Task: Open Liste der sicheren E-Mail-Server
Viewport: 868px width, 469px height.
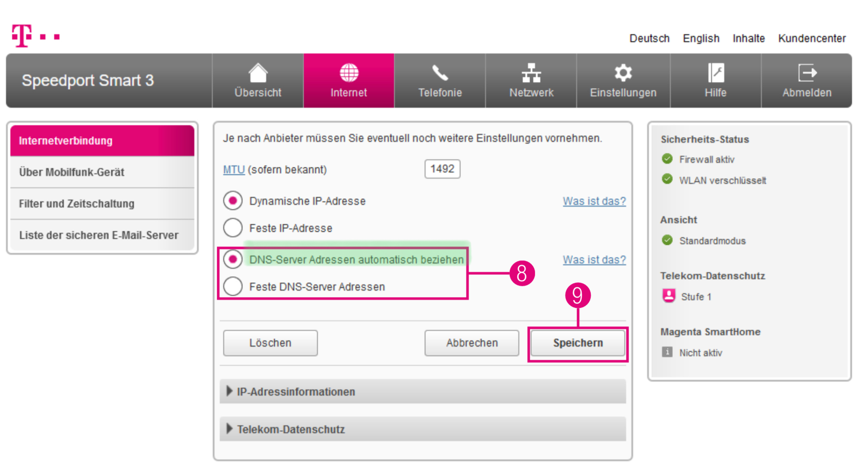Action: (x=102, y=235)
